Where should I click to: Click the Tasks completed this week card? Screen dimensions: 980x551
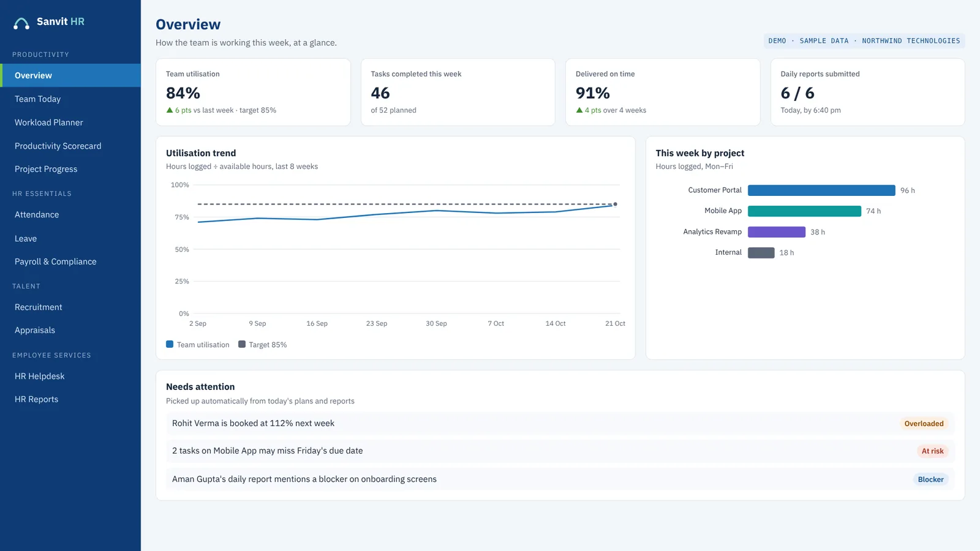tap(458, 92)
